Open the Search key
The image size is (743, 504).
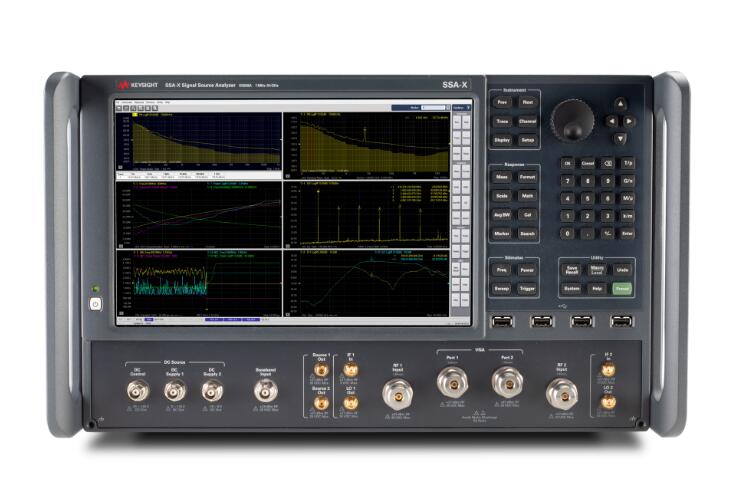point(527,234)
